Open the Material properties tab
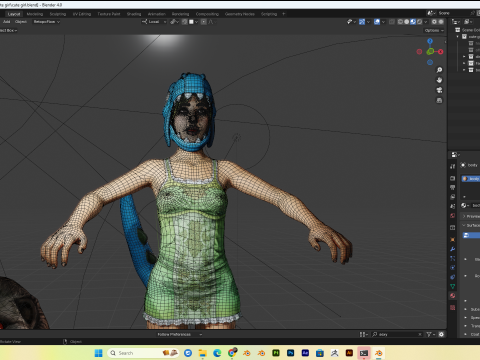The height and width of the screenshot is (360, 480). click(453, 296)
